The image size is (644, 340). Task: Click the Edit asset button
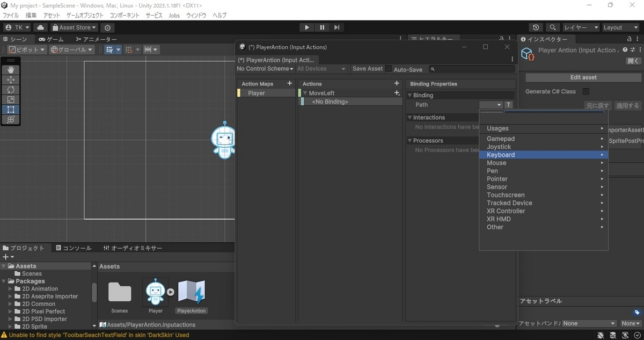[583, 77]
